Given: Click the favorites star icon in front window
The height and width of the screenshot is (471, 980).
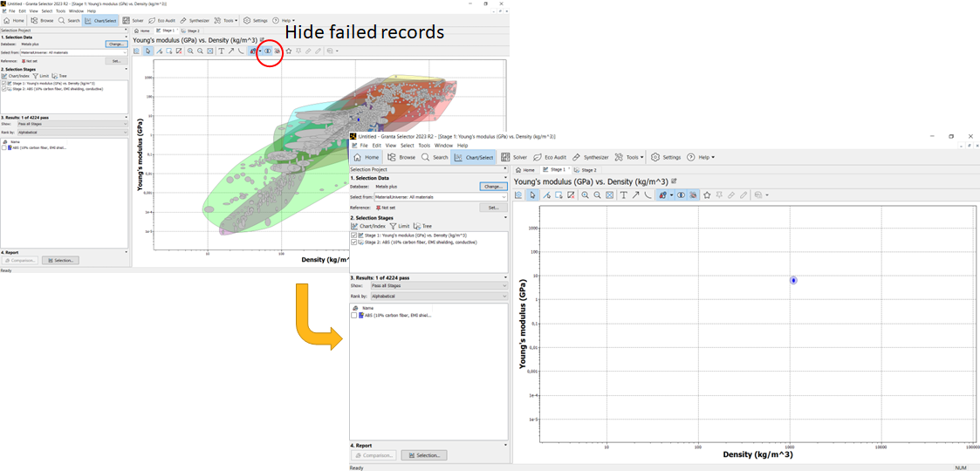Looking at the screenshot, I should [x=707, y=195].
